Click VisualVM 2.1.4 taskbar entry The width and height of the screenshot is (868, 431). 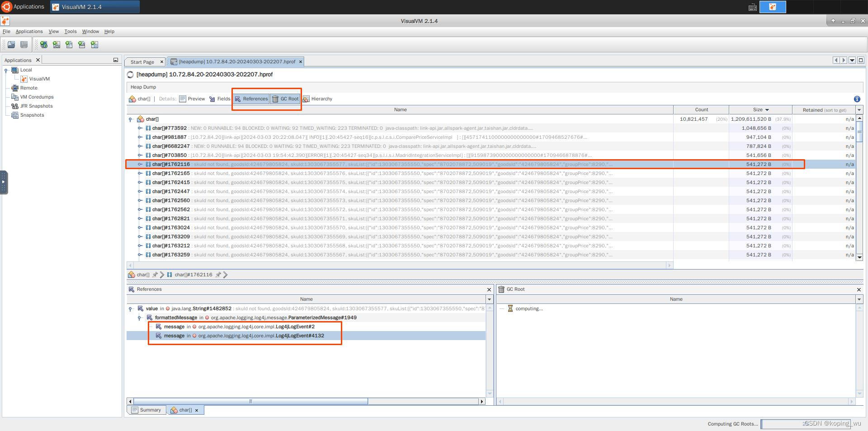[95, 7]
